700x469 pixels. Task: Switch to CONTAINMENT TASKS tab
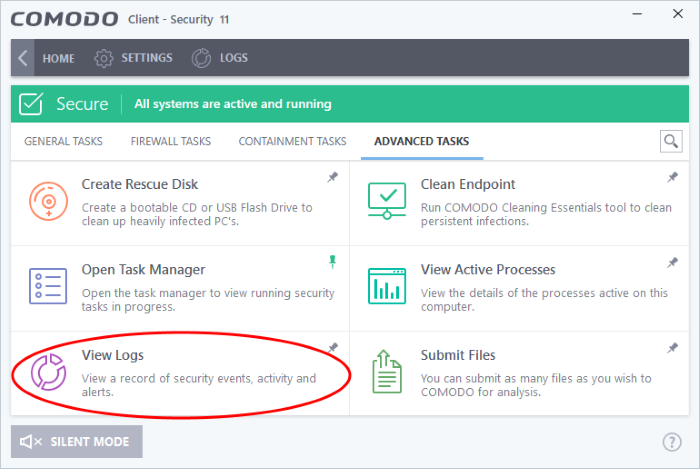292,141
